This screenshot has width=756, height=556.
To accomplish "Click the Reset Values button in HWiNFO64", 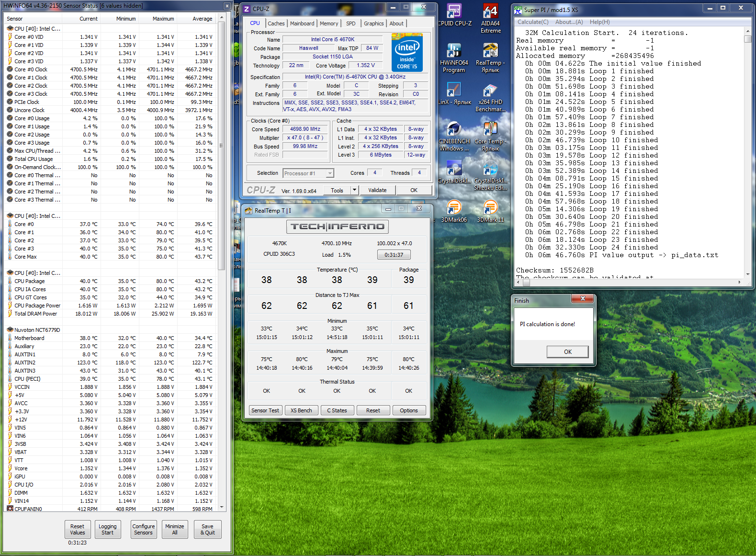I will tap(77, 529).
